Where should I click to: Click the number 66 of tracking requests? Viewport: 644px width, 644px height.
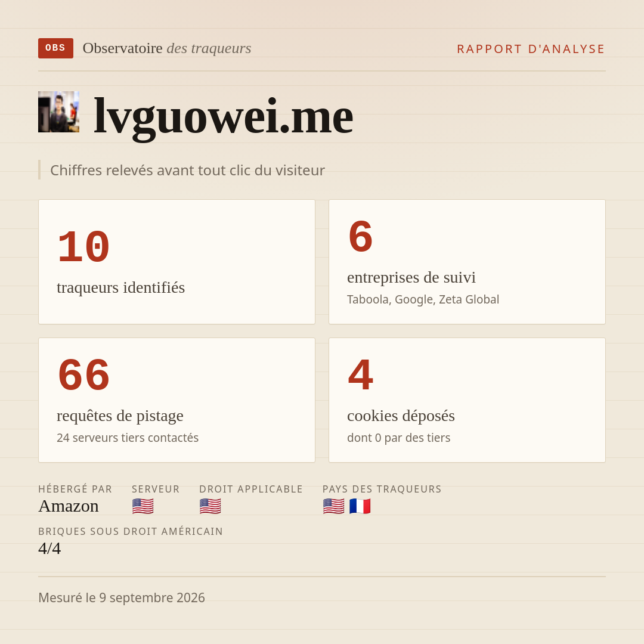click(x=84, y=375)
